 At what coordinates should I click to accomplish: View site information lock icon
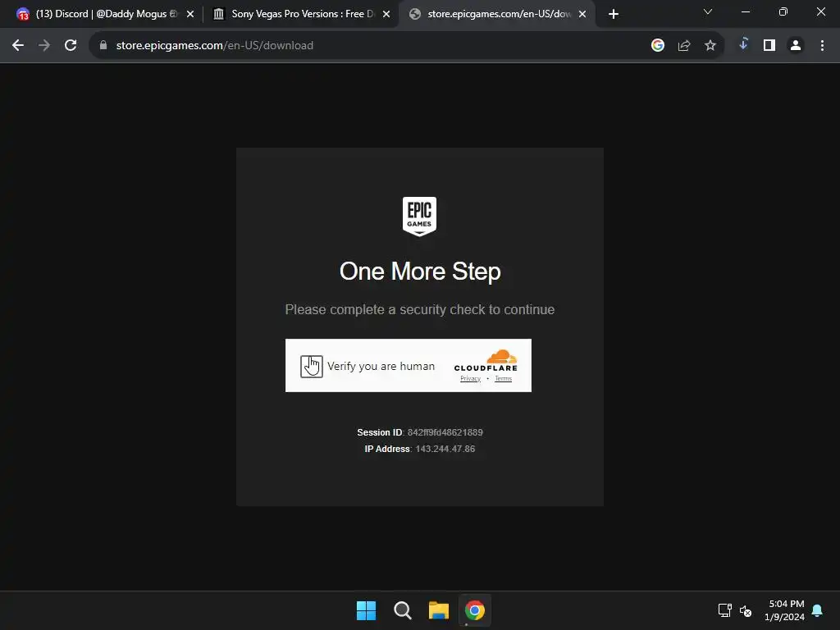(x=103, y=46)
